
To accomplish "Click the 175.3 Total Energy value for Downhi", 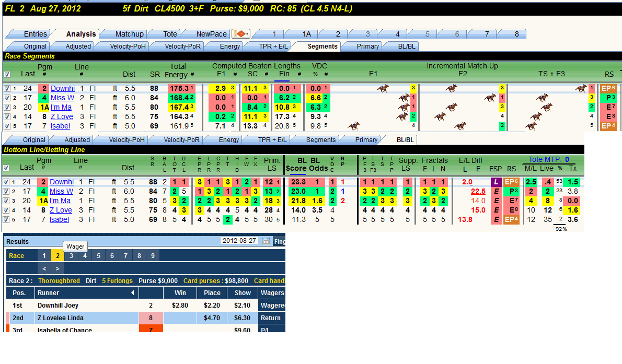I will click(181, 88).
